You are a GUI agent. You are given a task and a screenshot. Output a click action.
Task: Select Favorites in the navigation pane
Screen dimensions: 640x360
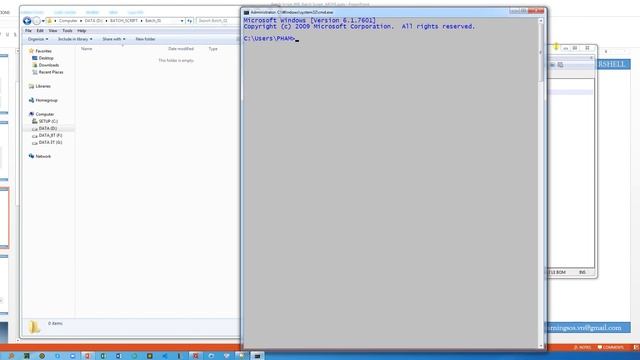click(x=43, y=51)
